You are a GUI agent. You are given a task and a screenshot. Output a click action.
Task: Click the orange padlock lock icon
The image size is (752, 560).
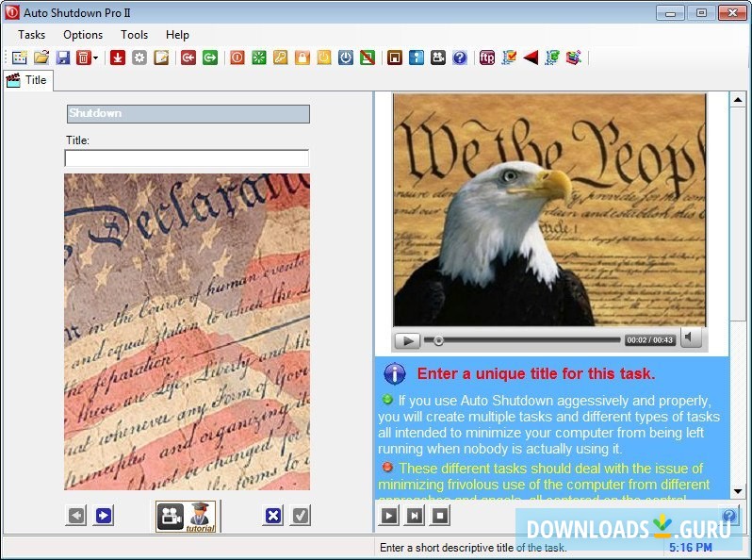click(x=302, y=58)
